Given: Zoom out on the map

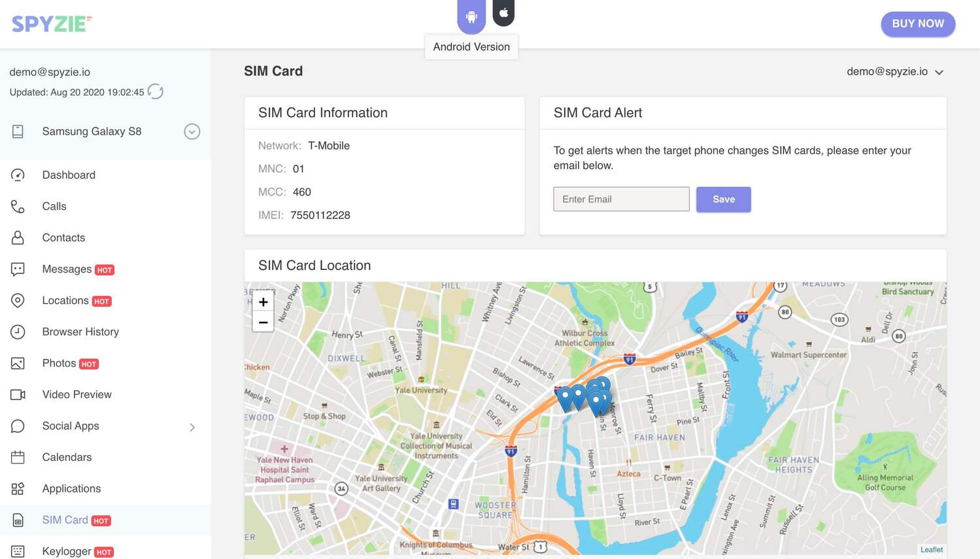Looking at the screenshot, I should (x=263, y=322).
